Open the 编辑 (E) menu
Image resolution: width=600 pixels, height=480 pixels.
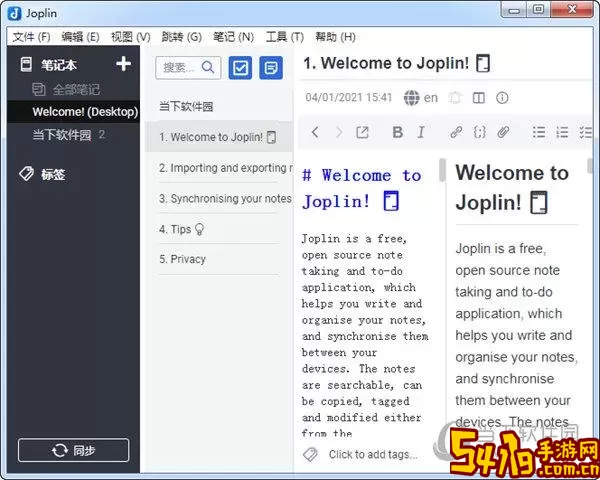(x=80, y=37)
